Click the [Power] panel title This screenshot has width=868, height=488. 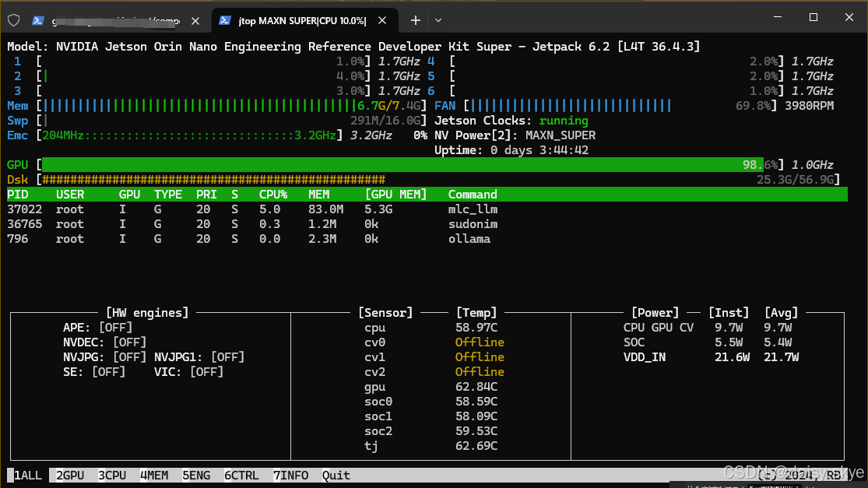coord(655,313)
